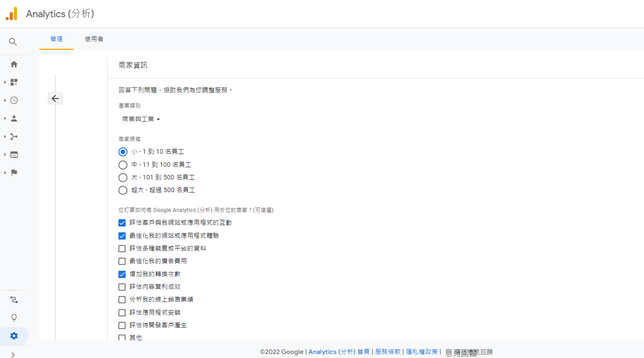Image resolution: width=644 pixels, height=358 pixels.
Task: Switch to the 使用者 tab
Action: pos(94,39)
